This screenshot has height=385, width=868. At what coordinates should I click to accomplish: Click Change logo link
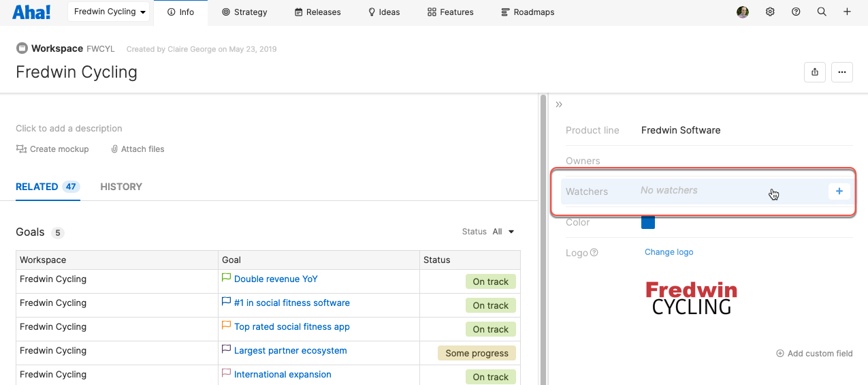[669, 252]
